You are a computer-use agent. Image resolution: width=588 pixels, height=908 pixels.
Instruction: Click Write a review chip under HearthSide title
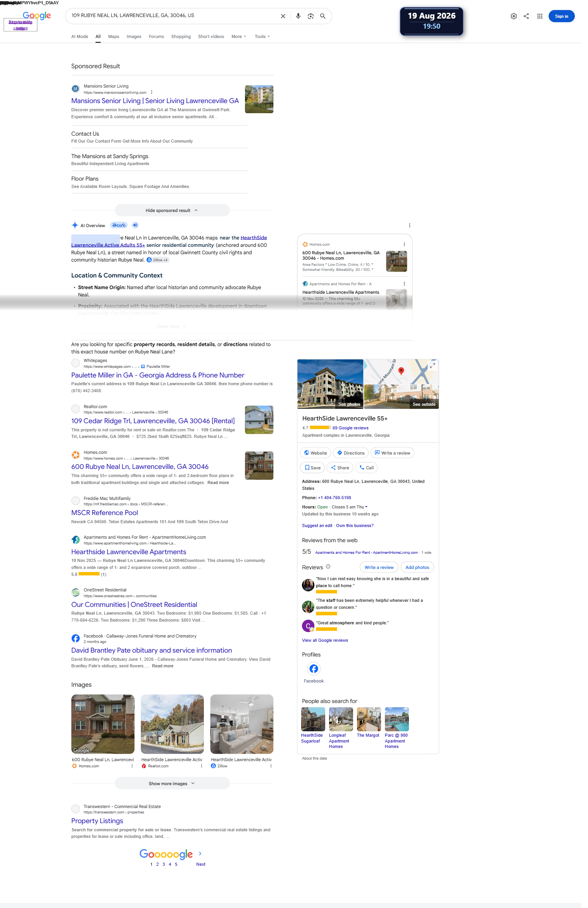(392, 453)
